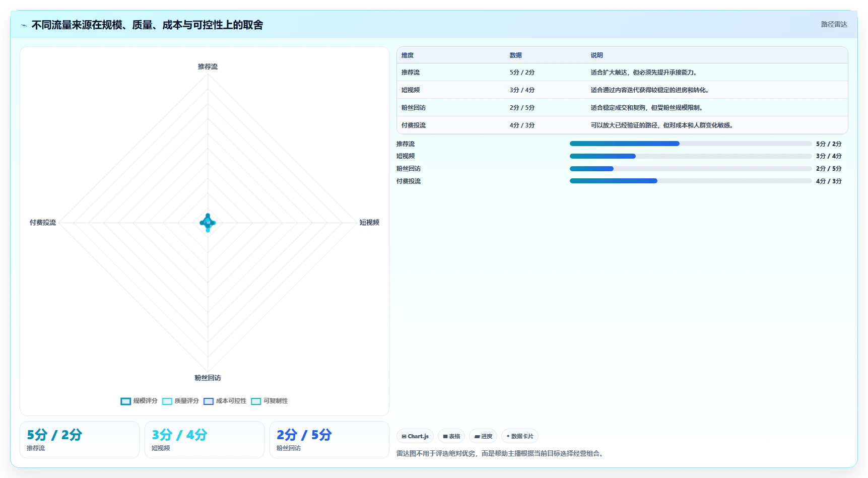Toggle the 成本可控性 legend swatch

[x=209, y=401]
